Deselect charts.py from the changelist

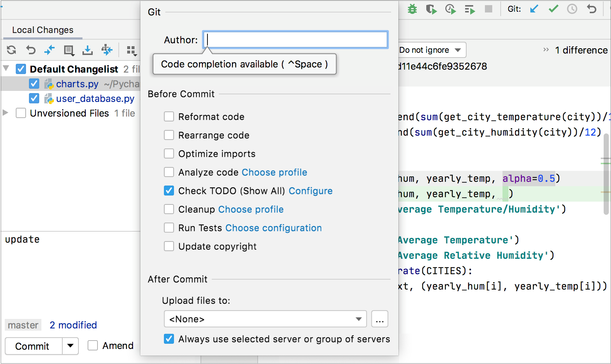pyautogui.click(x=34, y=84)
